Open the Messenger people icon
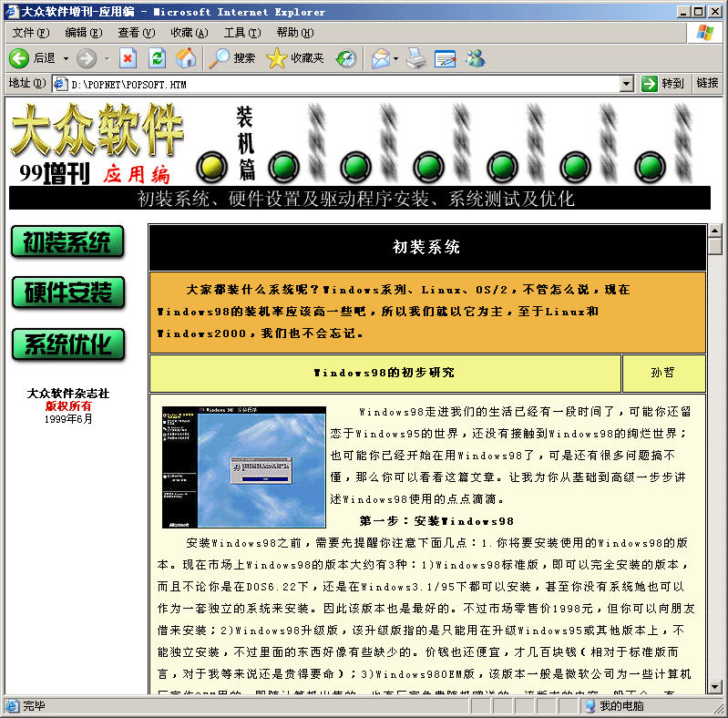728x718 pixels. [475, 58]
